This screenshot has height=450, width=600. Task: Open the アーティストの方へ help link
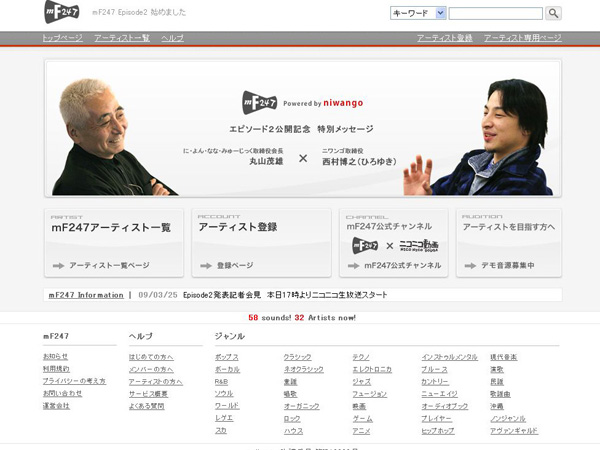click(155, 382)
